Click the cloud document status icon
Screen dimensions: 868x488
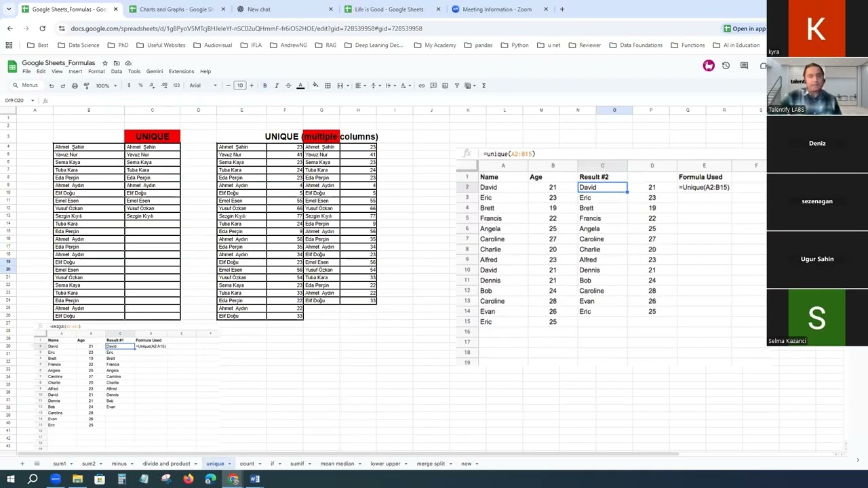click(x=128, y=63)
